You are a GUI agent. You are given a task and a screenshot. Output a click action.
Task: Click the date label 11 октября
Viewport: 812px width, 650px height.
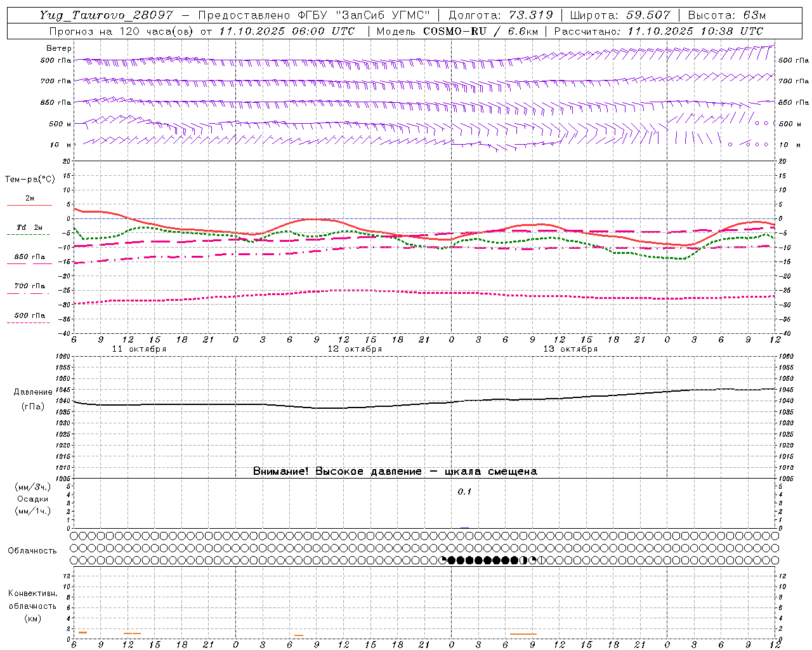pyautogui.click(x=139, y=349)
